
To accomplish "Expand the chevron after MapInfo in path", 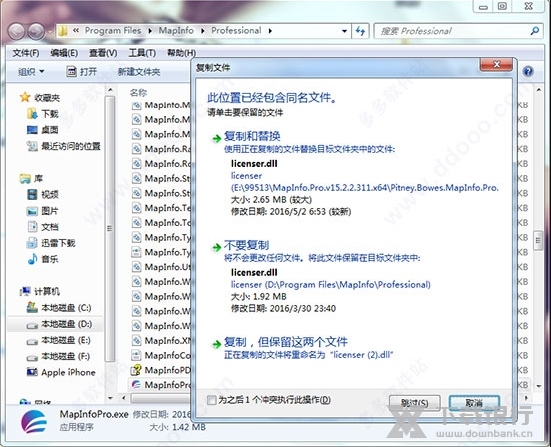I will [x=203, y=31].
